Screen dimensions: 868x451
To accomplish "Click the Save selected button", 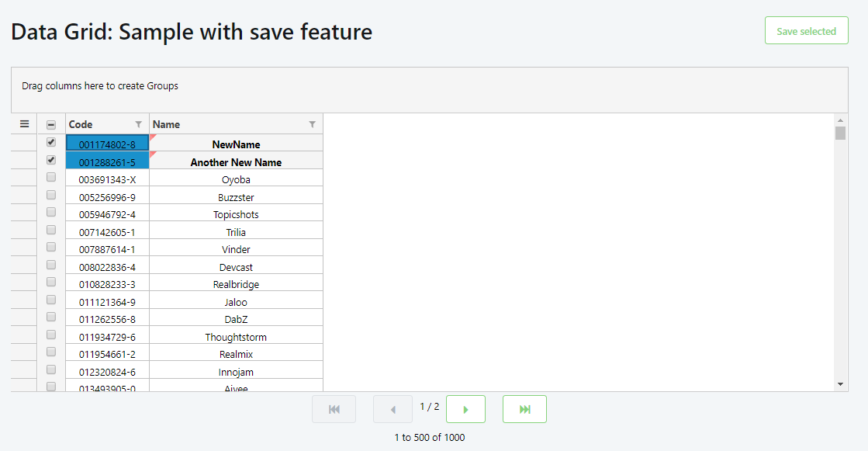I will pyautogui.click(x=806, y=30).
